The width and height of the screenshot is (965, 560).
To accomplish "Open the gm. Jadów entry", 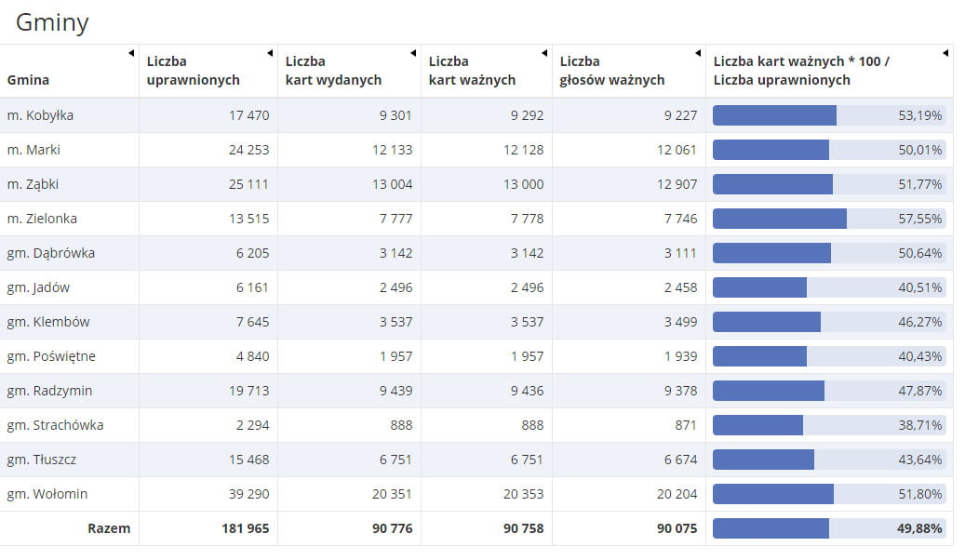I will tap(38, 287).
